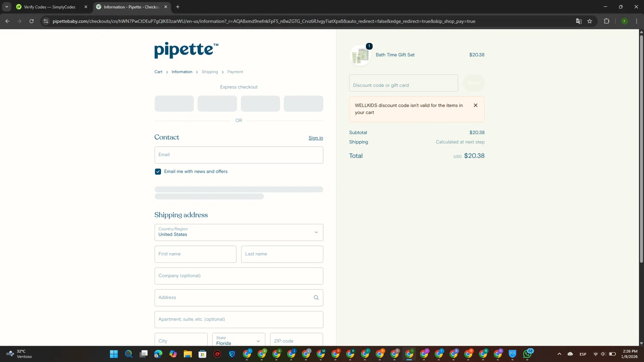Click the page scrollbar up arrow
Viewport: 644px width, 362px height.
641,32
